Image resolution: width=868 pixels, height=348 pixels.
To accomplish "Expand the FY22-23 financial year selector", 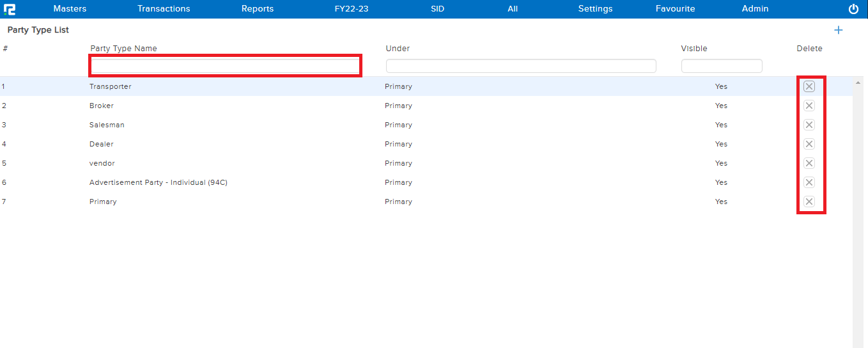I will tap(352, 9).
